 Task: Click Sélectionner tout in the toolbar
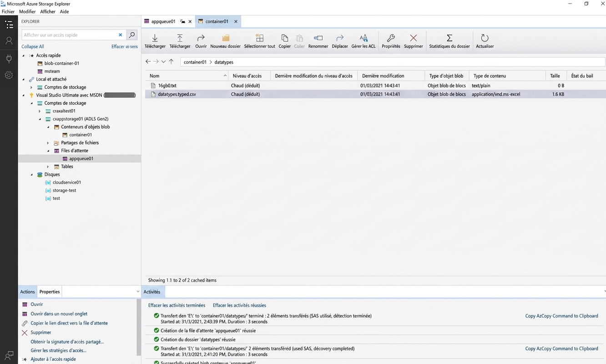tap(259, 41)
